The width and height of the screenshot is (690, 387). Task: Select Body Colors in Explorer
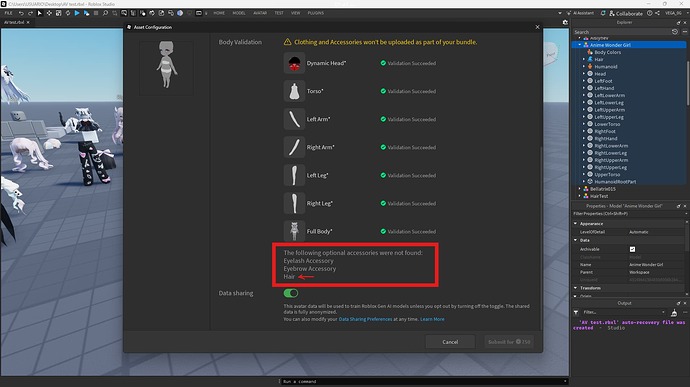(607, 52)
